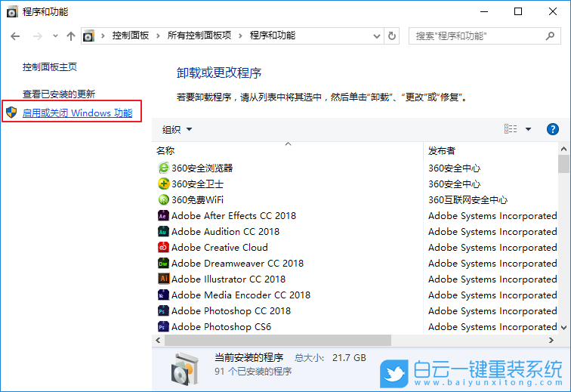Click the title bar 程序和功能 window icon
This screenshot has height=392, width=571.
(12, 11)
